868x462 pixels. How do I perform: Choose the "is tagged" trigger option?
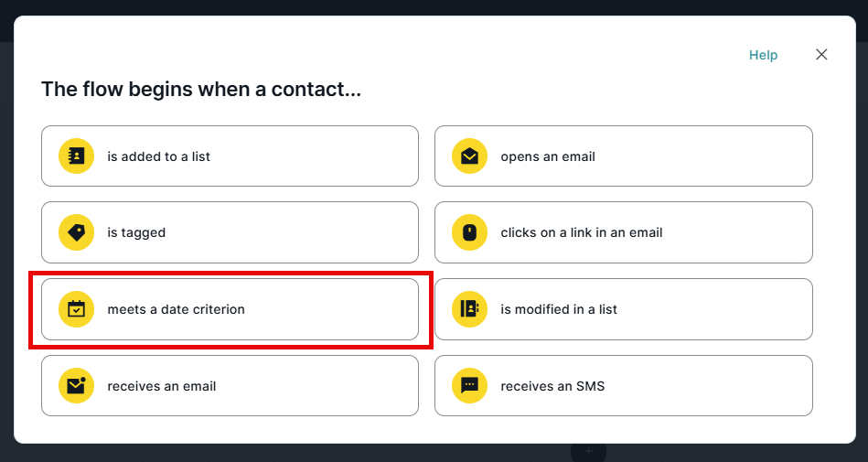click(x=230, y=232)
